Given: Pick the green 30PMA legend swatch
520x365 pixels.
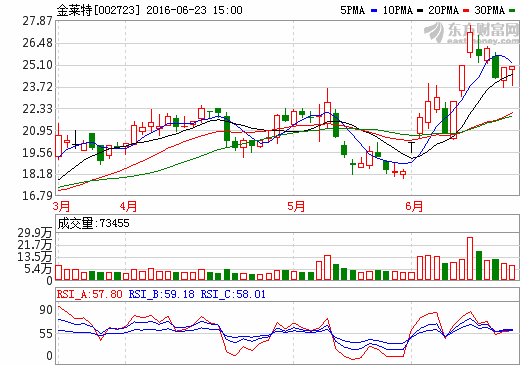Looking at the screenshot, I should point(512,11).
